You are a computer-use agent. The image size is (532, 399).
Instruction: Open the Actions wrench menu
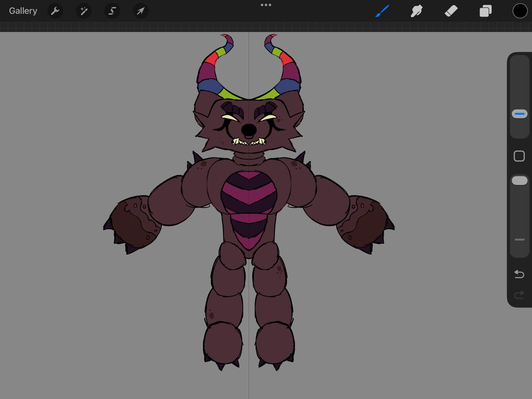[55, 11]
